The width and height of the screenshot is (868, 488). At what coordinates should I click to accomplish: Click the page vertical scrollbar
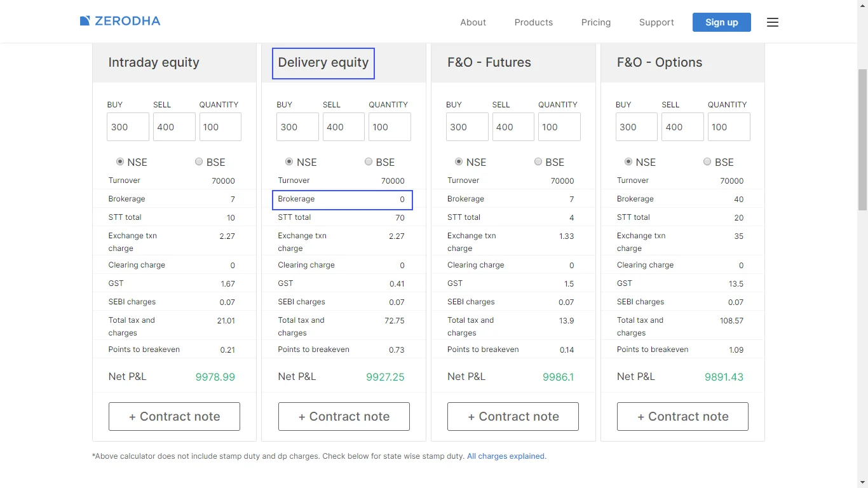tap(862, 140)
